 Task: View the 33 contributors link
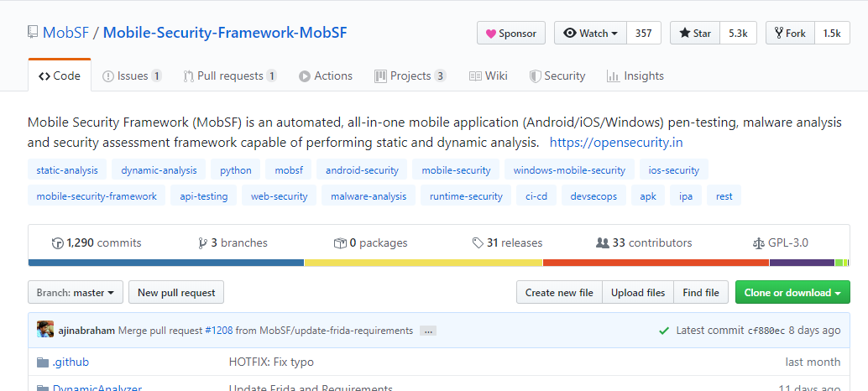click(644, 242)
